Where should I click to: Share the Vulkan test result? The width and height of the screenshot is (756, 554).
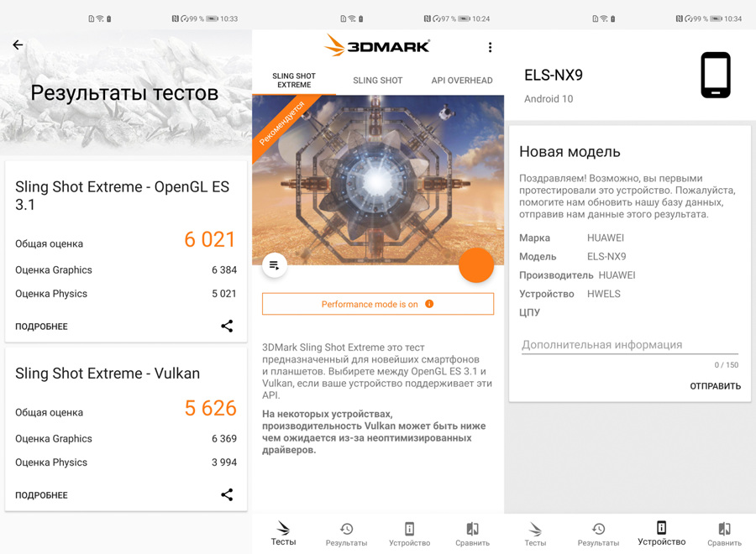click(x=227, y=494)
